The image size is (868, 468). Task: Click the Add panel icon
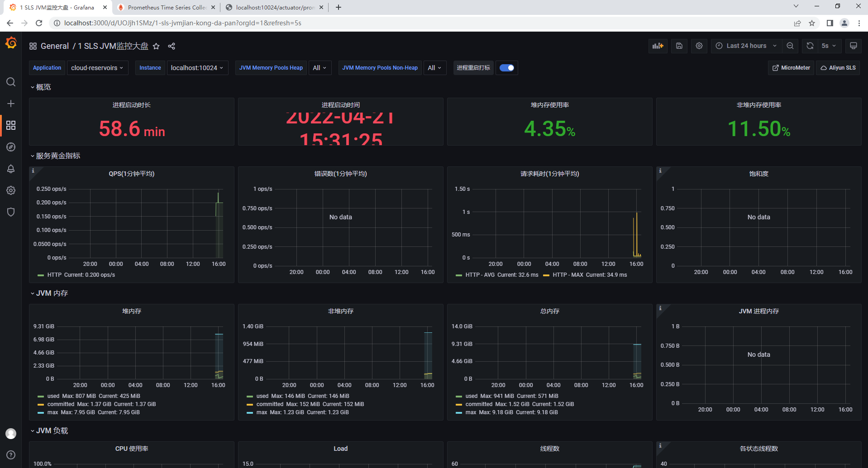coord(658,46)
